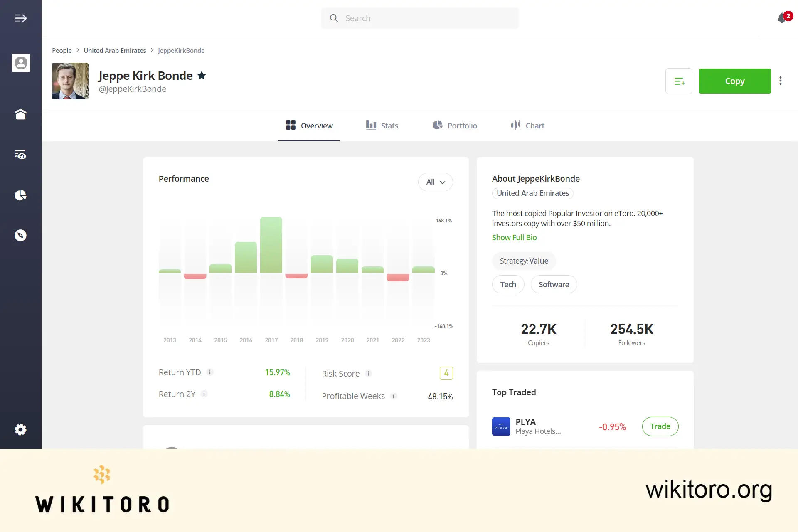This screenshot has width=798, height=532.
Task: Select the Watchlist eye icon in sidebar
Action: click(21, 154)
